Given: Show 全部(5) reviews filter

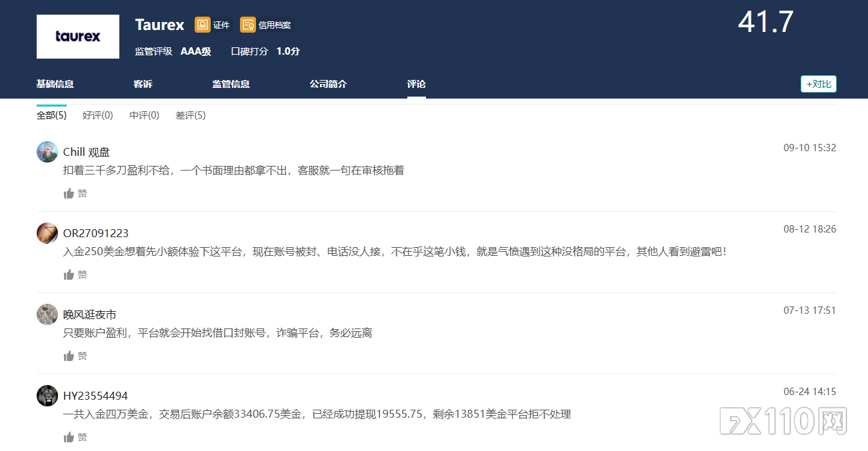Looking at the screenshot, I should [51, 115].
